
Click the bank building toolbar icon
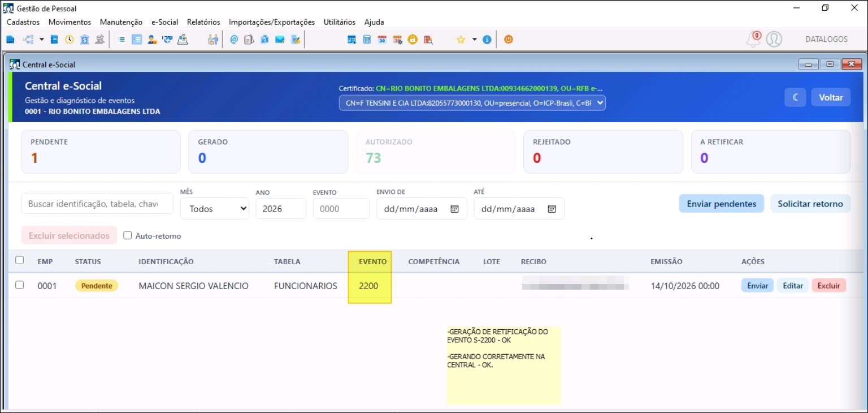tap(85, 40)
